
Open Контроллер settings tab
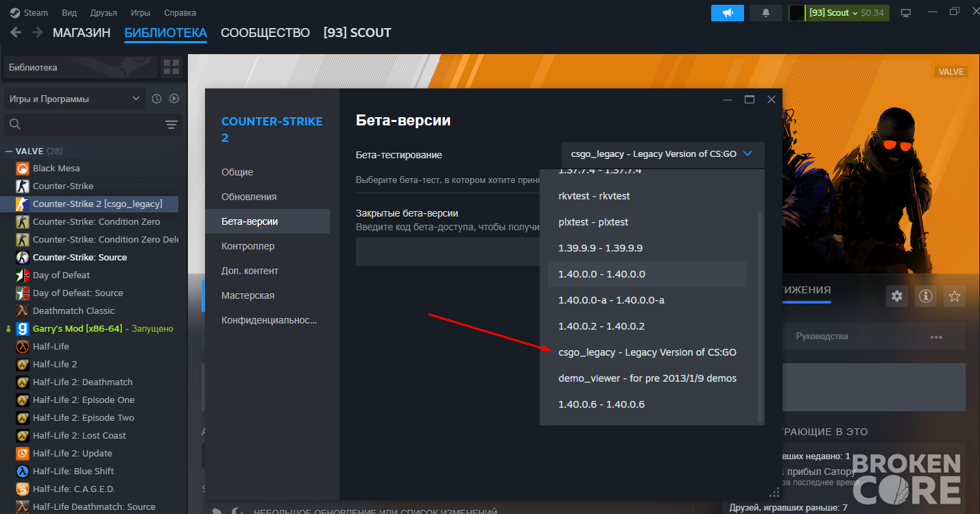(267, 246)
